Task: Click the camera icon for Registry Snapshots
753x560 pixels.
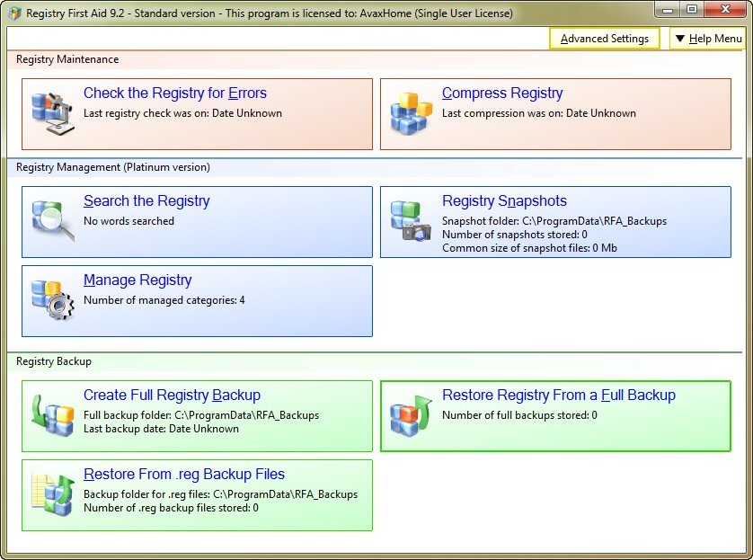Action: [411, 220]
